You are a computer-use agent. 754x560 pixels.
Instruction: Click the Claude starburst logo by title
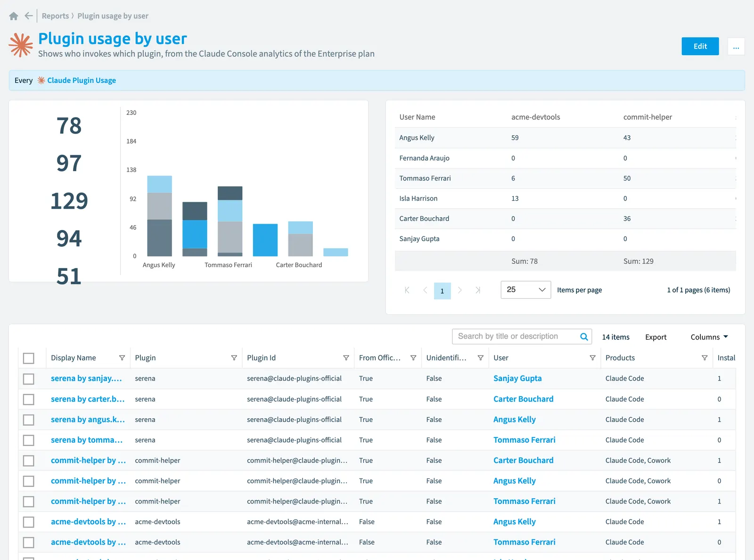pos(21,45)
